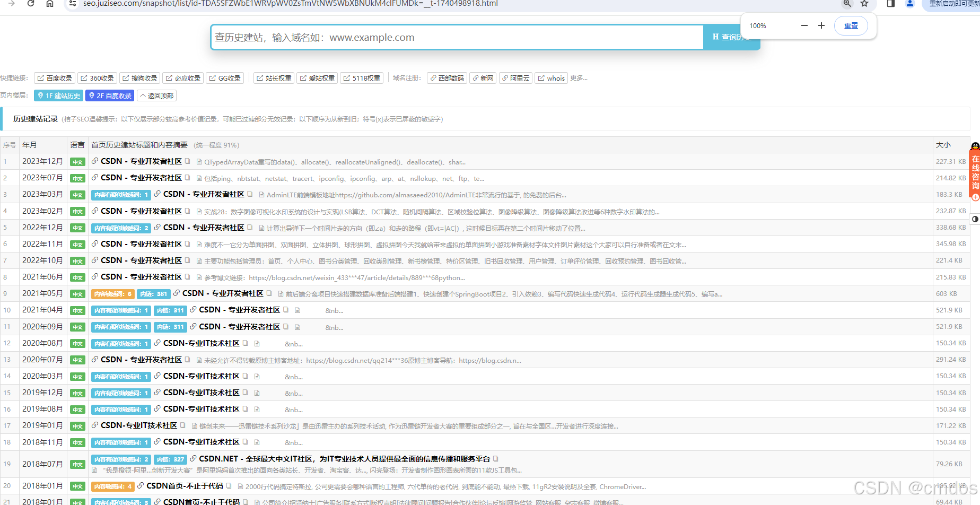Screen dimensions: 980x505
Task: Click the copy icon after the 2023年07月 title
Action: coord(188,178)
